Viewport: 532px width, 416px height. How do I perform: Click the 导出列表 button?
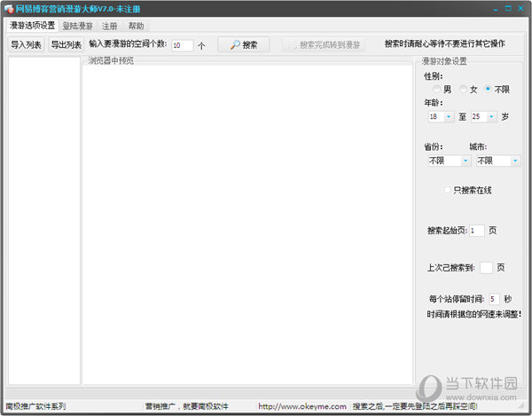66,44
